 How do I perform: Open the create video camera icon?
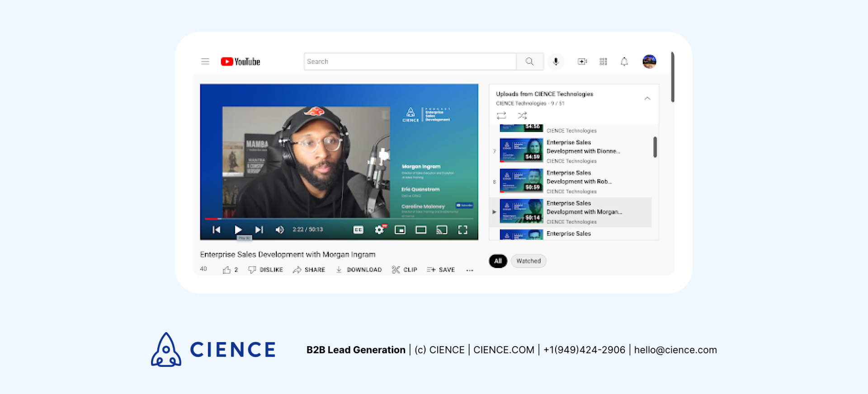tap(582, 61)
